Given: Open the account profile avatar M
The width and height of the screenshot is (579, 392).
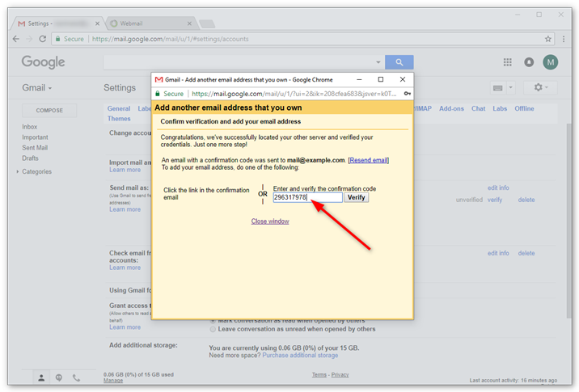Looking at the screenshot, I should click(x=551, y=62).
